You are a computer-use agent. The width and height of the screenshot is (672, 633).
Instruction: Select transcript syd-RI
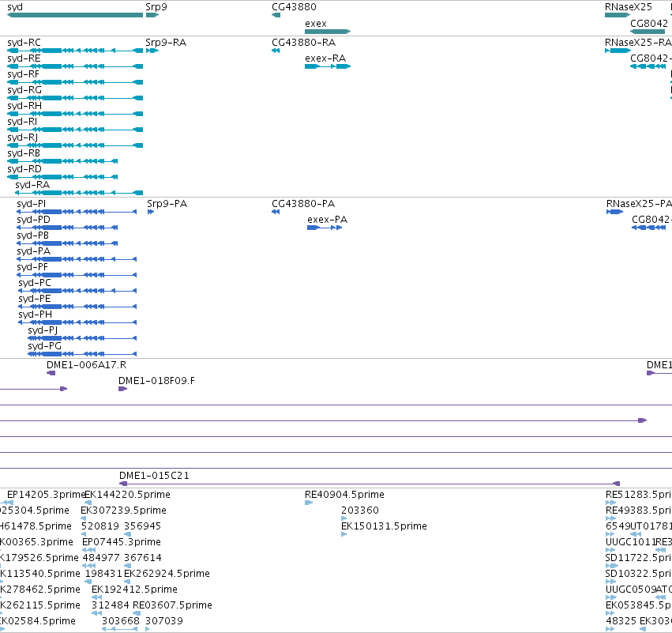75,130
